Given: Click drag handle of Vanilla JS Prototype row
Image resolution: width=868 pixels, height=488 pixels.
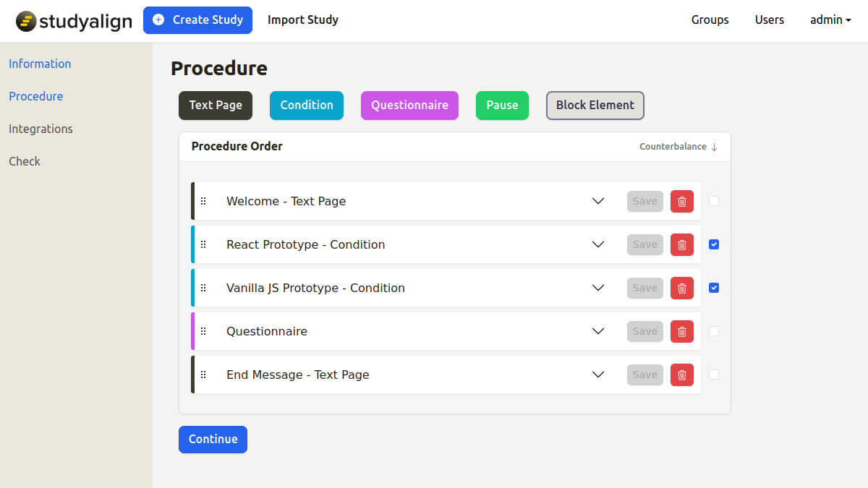Looking at the screenshot, I should [x=203, y=288].
